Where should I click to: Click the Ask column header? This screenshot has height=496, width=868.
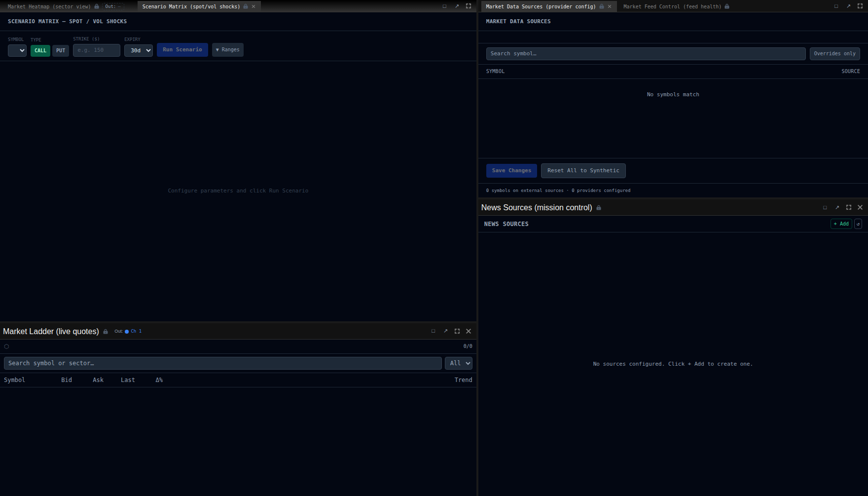(x=98, y=380)
